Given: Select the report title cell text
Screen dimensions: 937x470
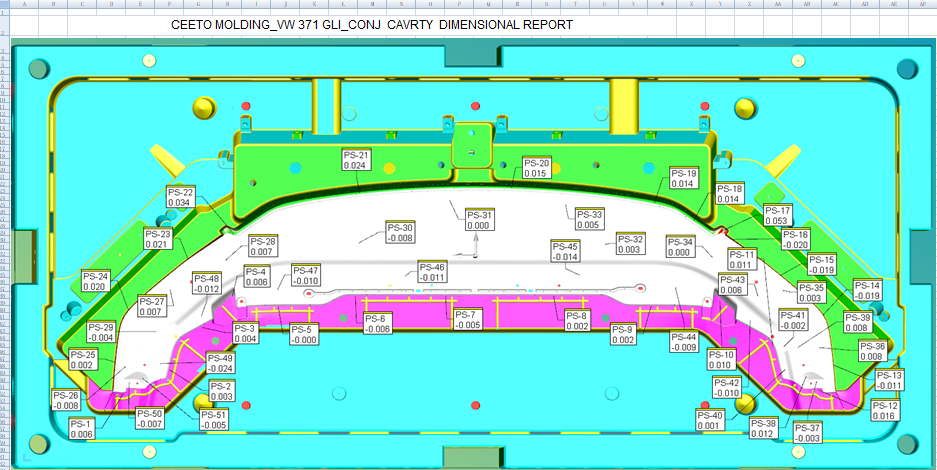Looking at the screenshot, I should (x=372, y=25).
